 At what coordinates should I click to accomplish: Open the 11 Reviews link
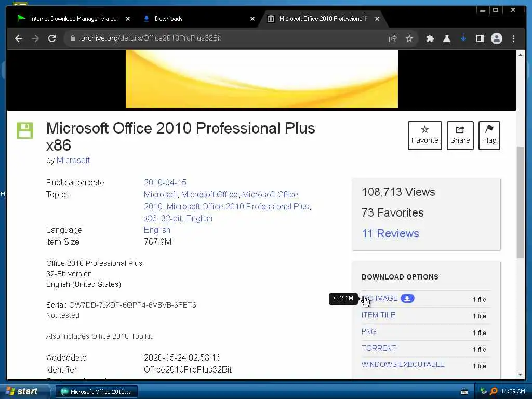tap(390, 233)
